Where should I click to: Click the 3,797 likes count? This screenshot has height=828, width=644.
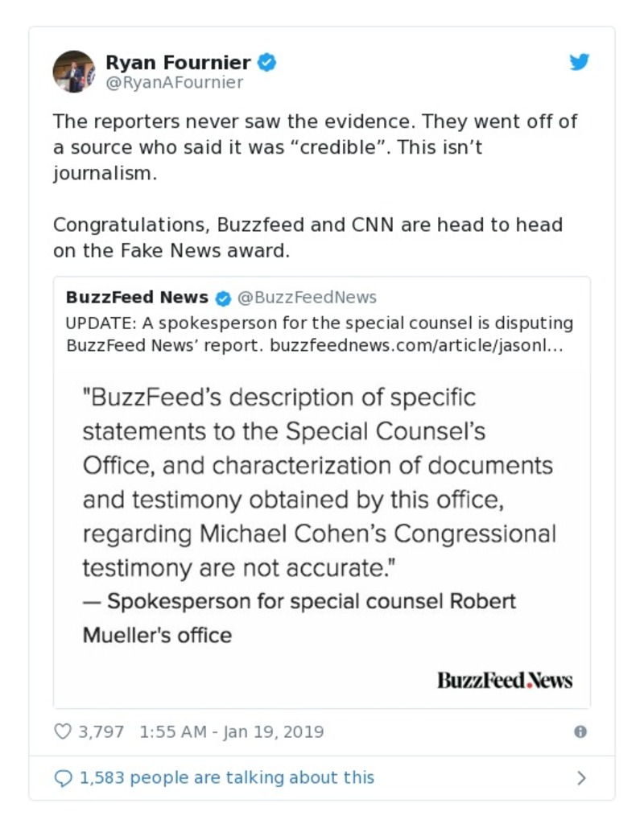(101, 731)
